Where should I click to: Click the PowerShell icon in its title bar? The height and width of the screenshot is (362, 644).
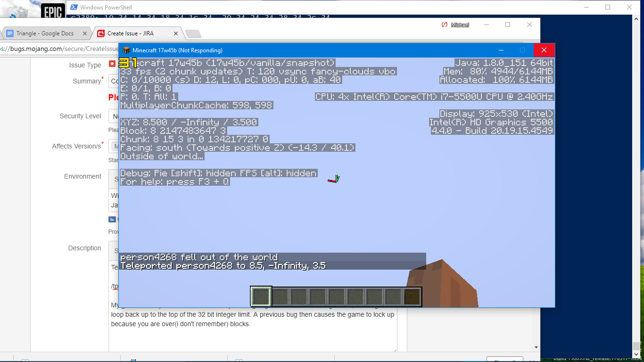pos(74,7)
